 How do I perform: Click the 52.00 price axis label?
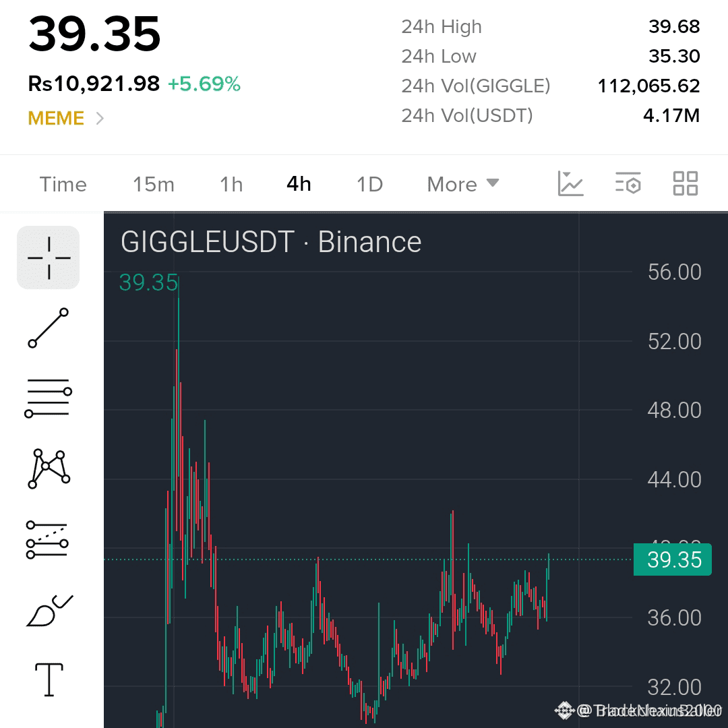[675, 342]
